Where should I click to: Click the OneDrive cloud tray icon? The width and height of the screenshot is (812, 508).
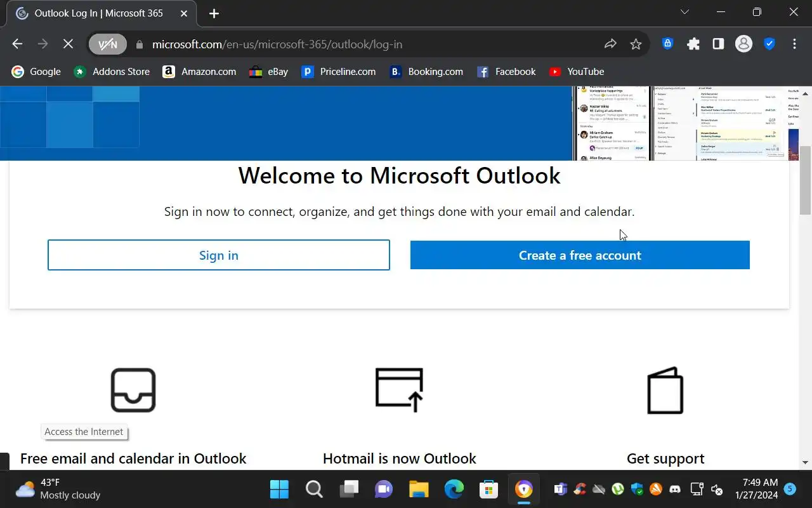click(599, 490)
